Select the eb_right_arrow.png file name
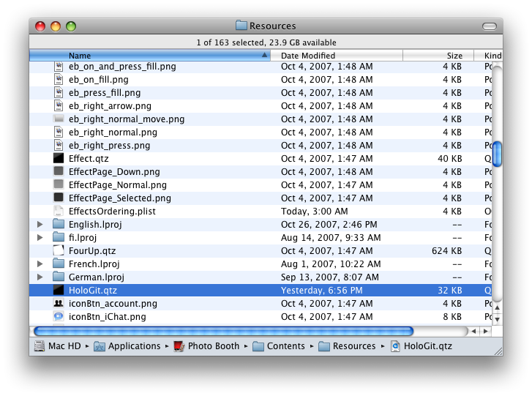The width and height of the screenshot is (532, 396). point(110,106)
